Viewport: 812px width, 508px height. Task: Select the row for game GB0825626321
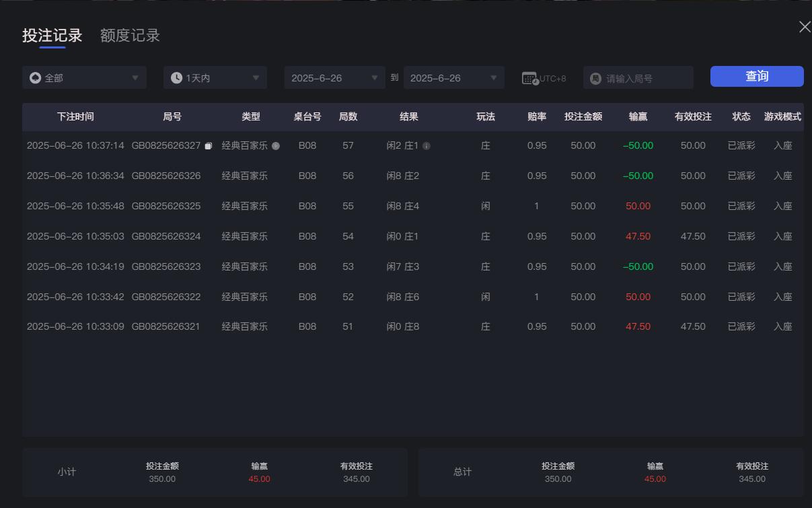[404, 326]
